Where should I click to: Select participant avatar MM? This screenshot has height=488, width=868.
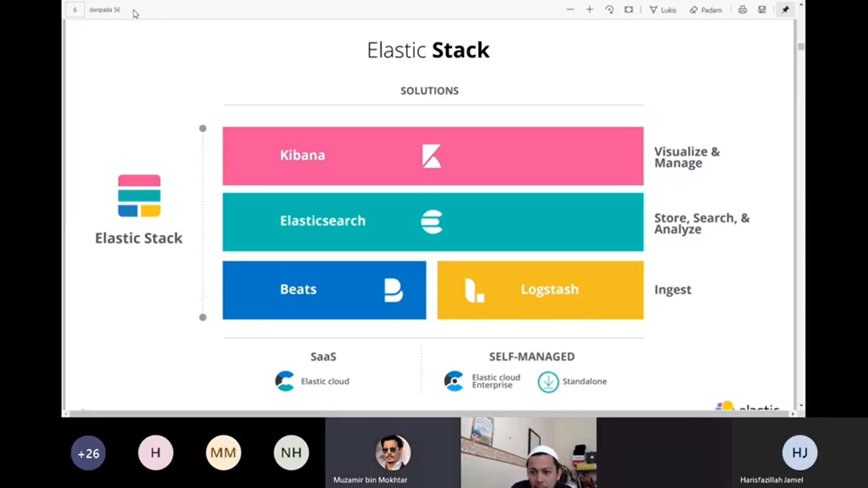[224, 453]
